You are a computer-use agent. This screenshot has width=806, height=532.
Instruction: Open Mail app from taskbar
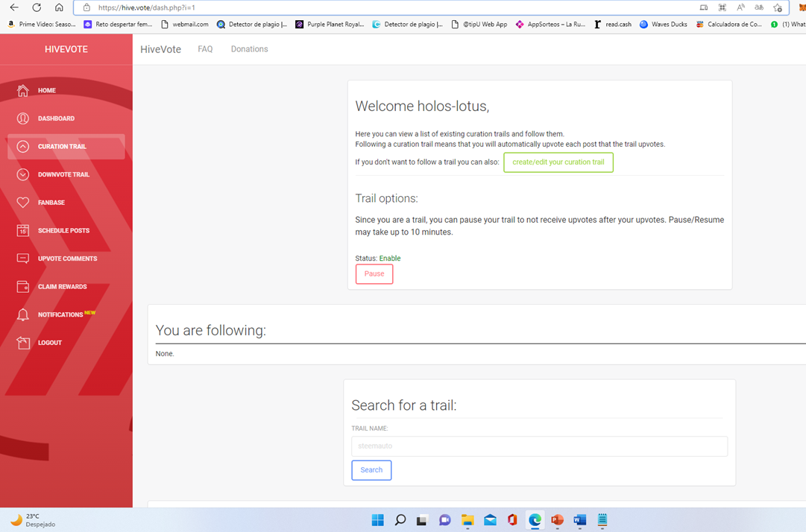(490, 520)
